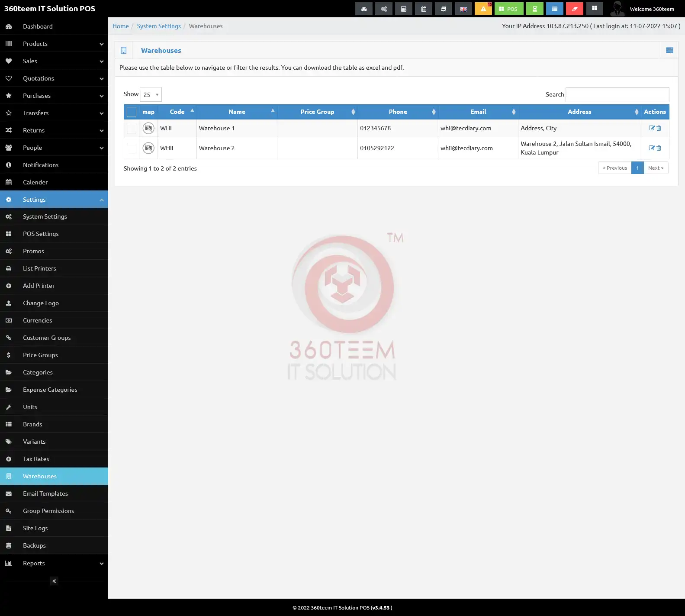Viewport: 685px width, 616px height.
Task: Click page 1 pagination button
Action: pos(637,168)
